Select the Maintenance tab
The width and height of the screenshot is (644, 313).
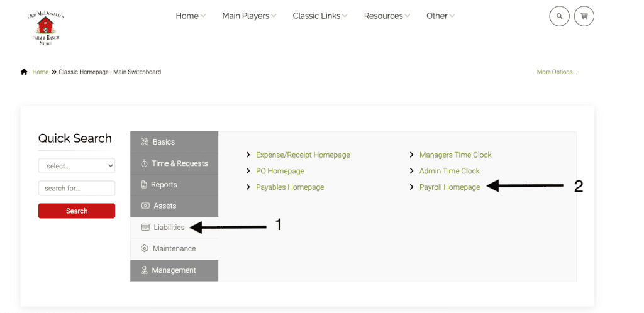tap(174, 249)
